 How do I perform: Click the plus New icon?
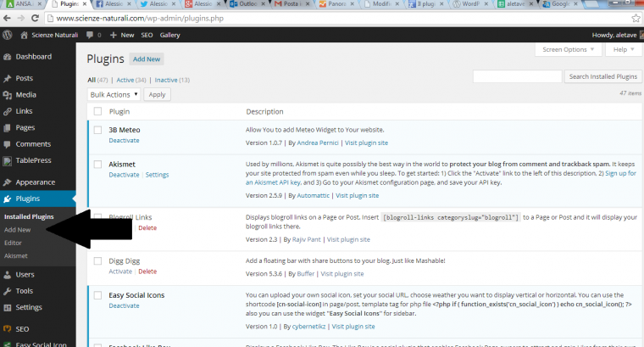coord(114,35)
